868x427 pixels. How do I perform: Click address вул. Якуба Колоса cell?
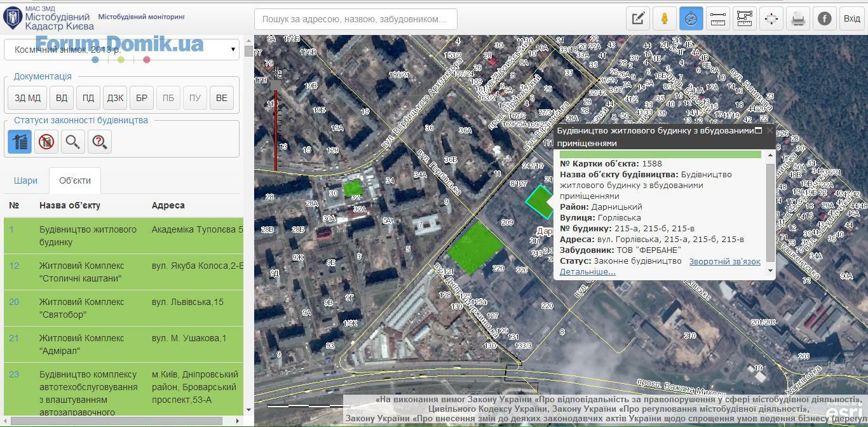point(198,266)
